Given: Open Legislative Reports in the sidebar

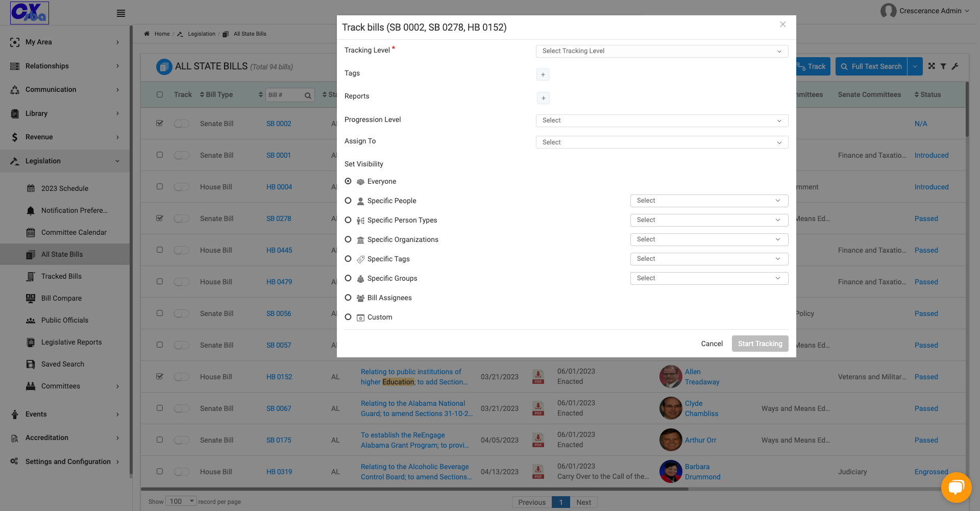Looking at the screenshot, I should pos(71,342).
